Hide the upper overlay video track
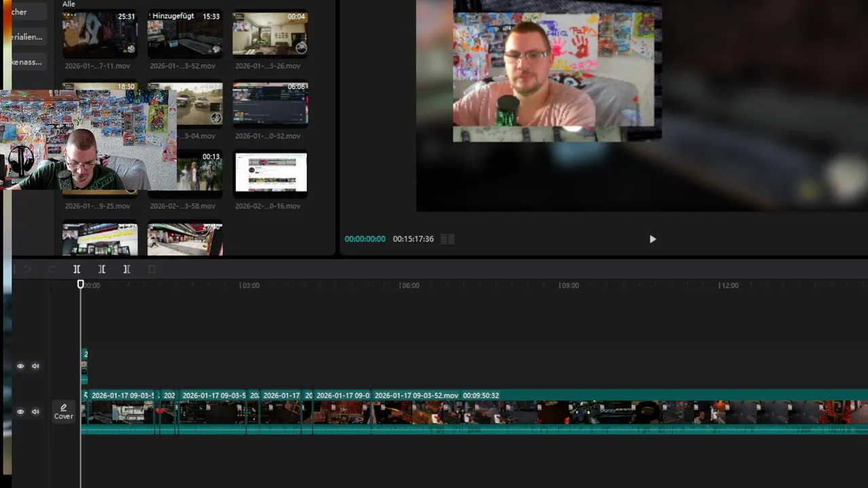The image size is (868, 488). pos(20,366)
